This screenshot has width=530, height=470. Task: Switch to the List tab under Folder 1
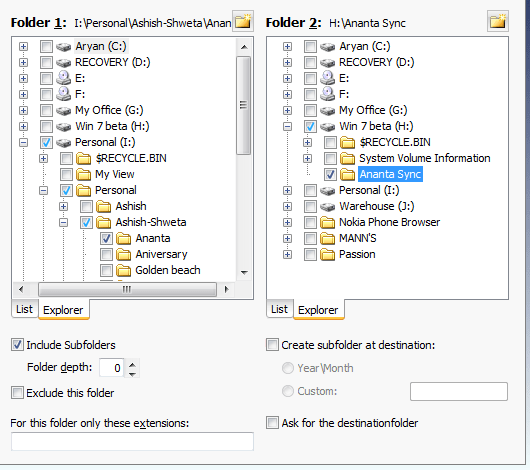click(25, 309)
